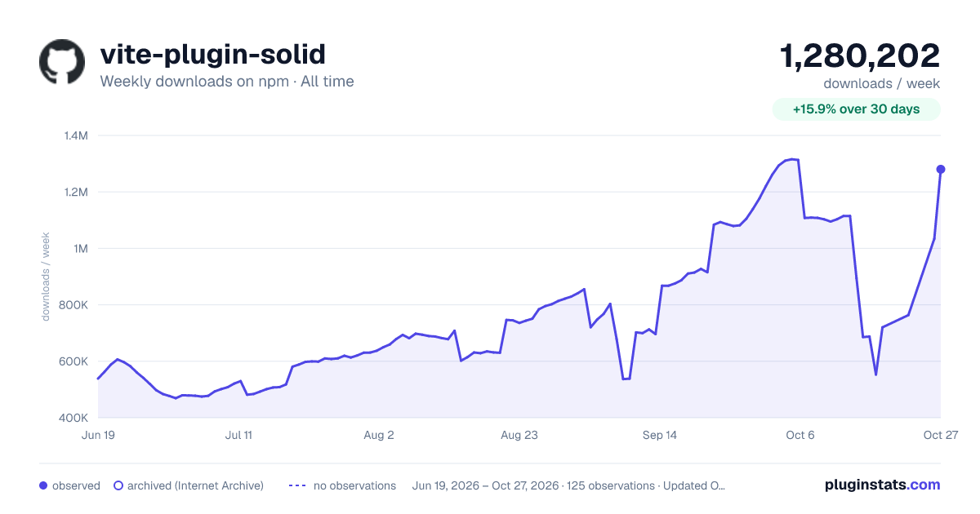The width and height of the screenshot is (980, 514).
Task: Click the Aug 2 x-axis label
Action: pyautogui.click(x=379, y=435)
